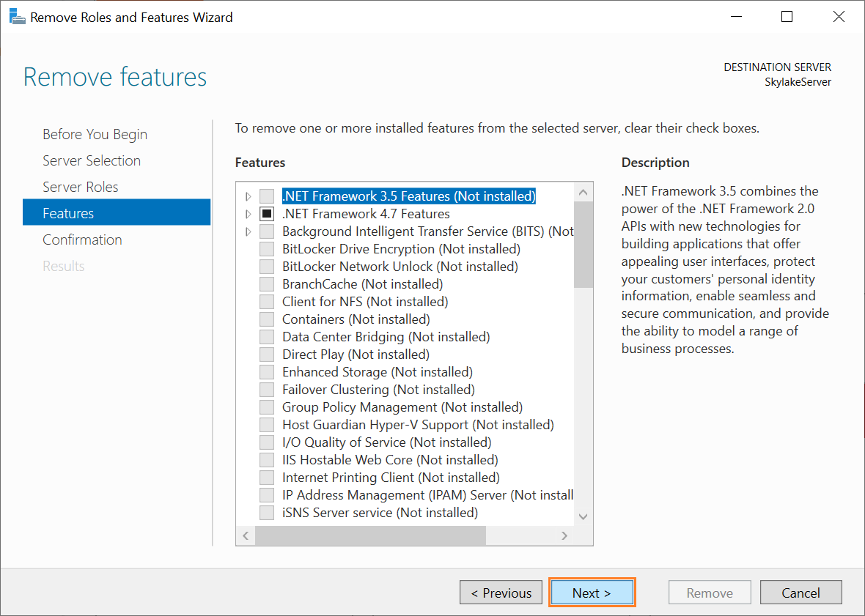
Task: Toggle Data Center Bridging checkbox
Action: click(267, 337)
